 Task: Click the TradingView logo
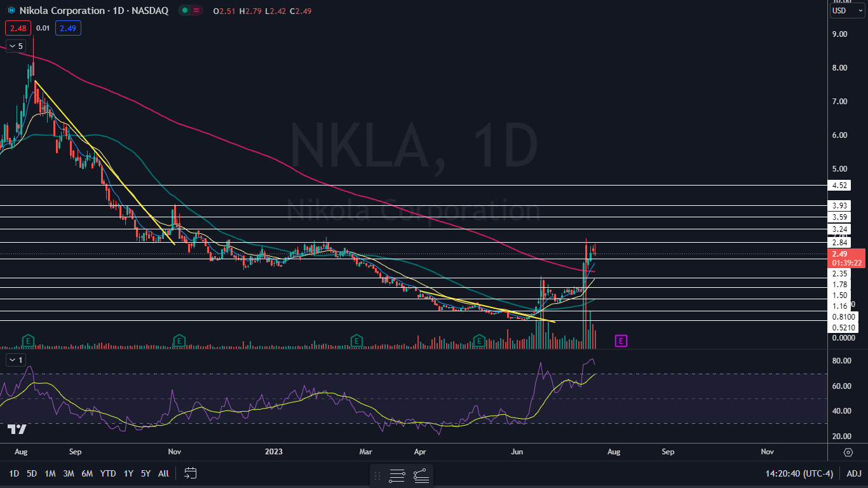[x=18, y=430]
